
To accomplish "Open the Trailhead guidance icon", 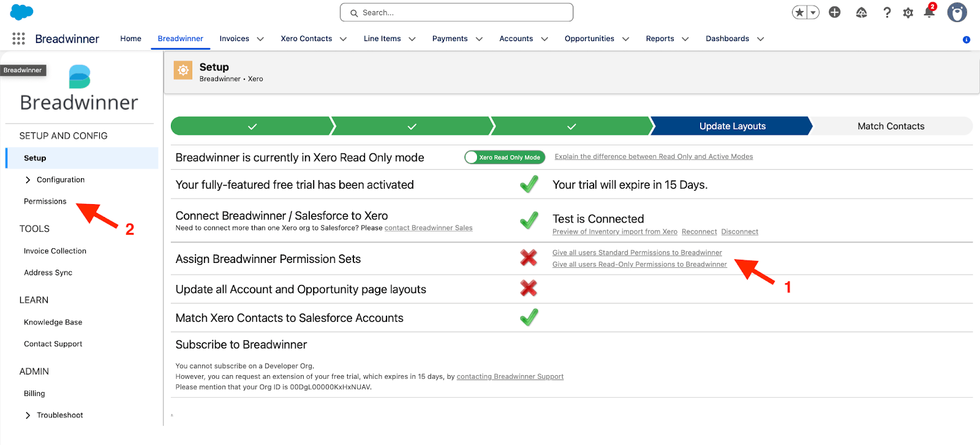I will (861, 12).
